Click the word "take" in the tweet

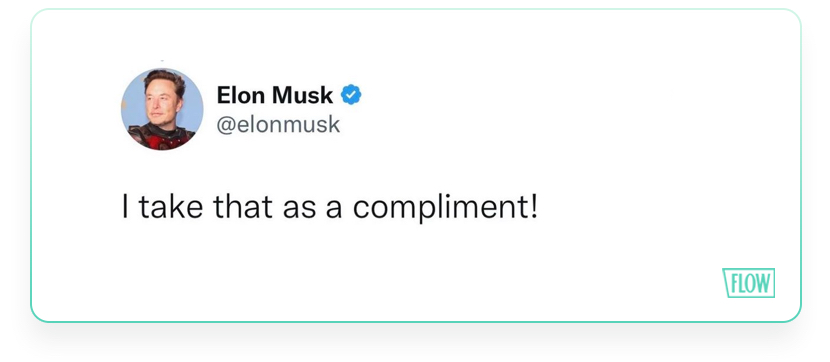(x=171, y=206)
